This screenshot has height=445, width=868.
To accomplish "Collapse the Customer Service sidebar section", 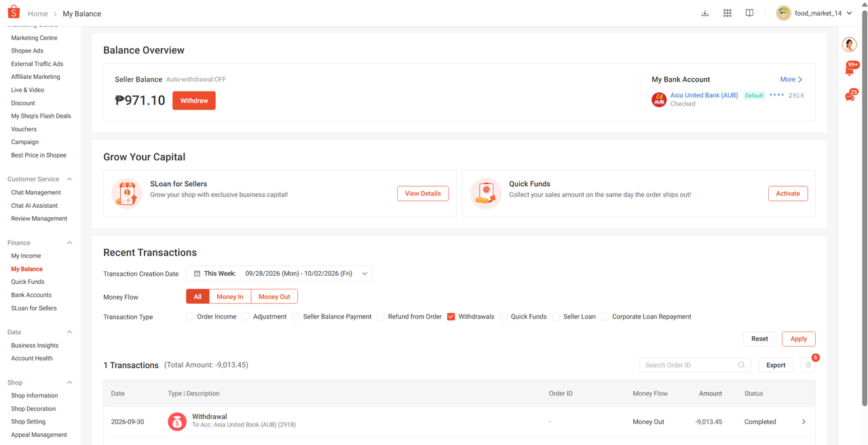I will click(x=69, y=179).
